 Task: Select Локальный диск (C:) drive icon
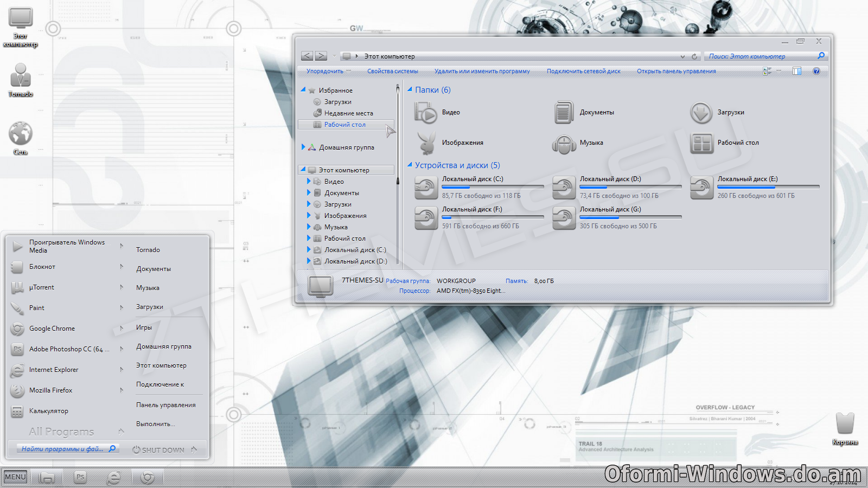pos(426,188)
